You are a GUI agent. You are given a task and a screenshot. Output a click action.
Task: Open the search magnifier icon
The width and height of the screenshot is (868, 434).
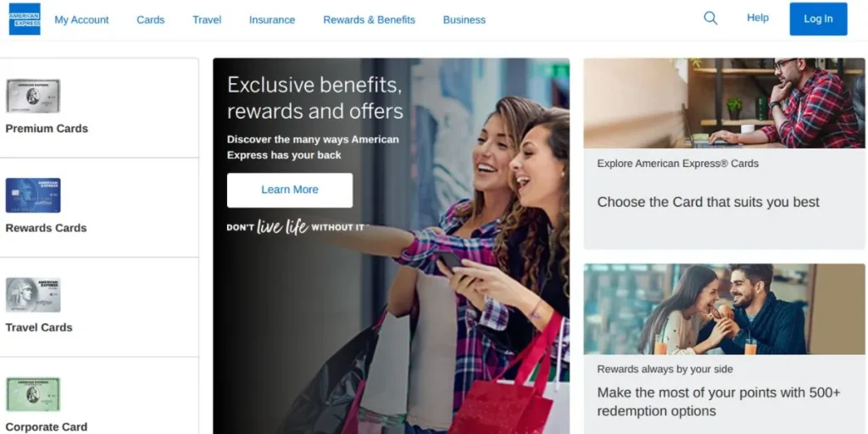[710, 19]
